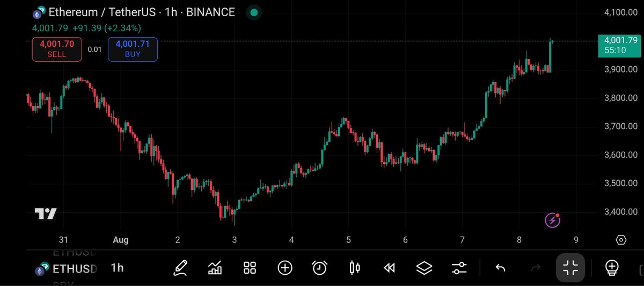Viewport: 644px width, 286px height.
Task: Click the 3,900.00 price axis label
Action: [x=621, y=69]
